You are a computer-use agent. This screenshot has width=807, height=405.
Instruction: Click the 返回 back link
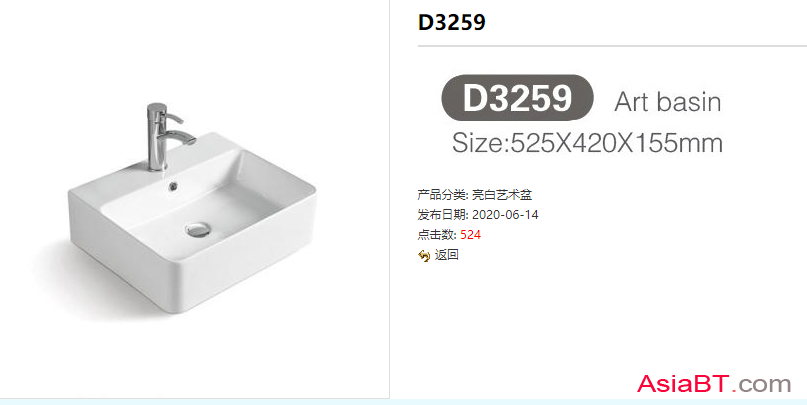coord(446,255)
